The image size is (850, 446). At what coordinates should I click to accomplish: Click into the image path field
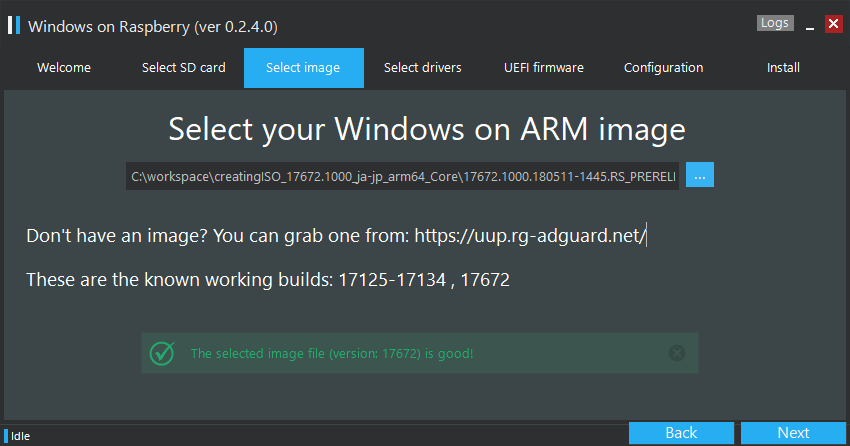tap(402, 176)
